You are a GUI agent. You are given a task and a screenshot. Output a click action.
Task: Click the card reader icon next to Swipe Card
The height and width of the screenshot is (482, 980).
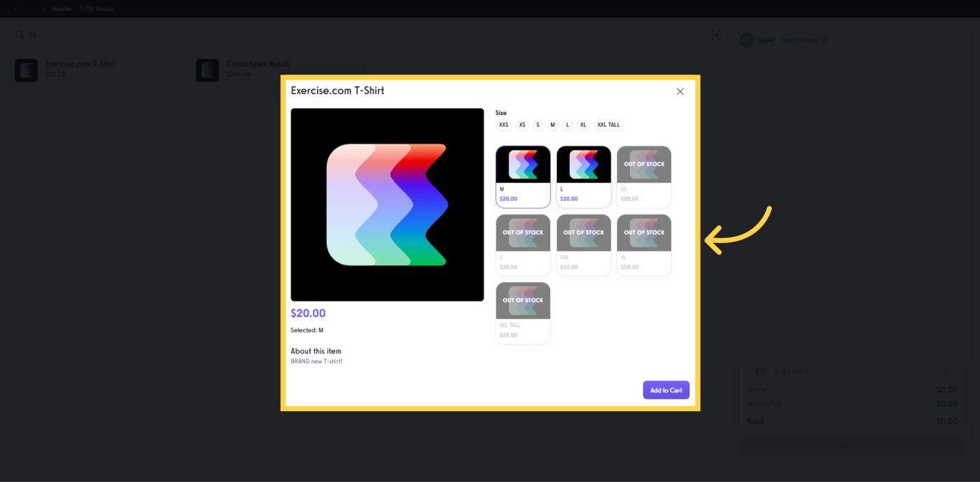(760, 372)
